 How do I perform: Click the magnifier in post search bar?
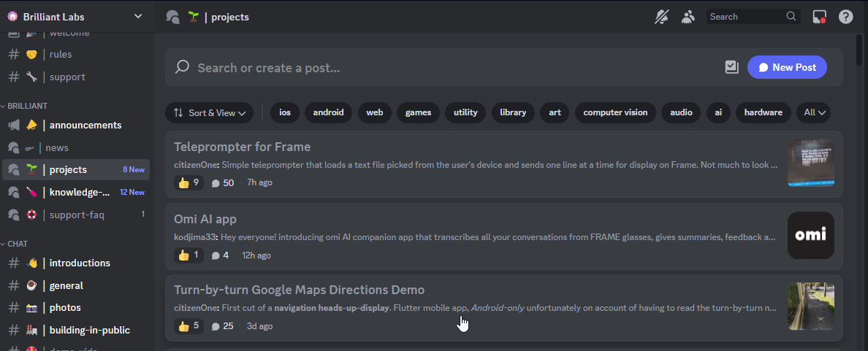coord(182,67)
